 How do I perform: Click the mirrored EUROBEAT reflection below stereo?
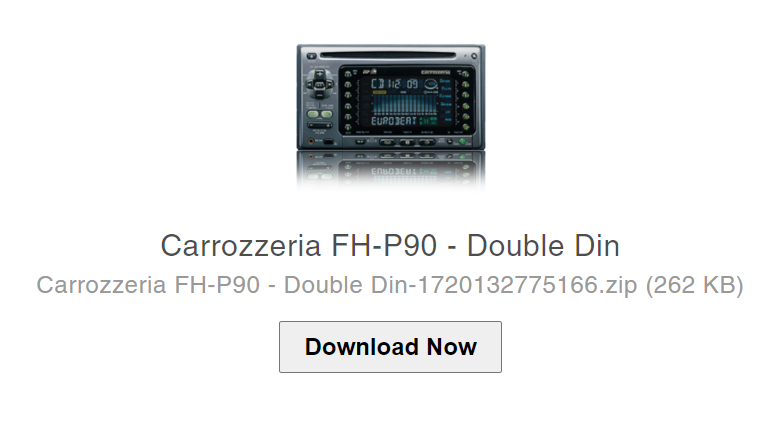[394, 171]
